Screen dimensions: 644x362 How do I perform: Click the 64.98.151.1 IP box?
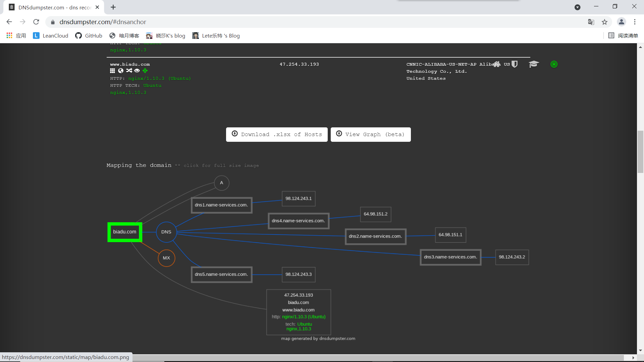450,235
